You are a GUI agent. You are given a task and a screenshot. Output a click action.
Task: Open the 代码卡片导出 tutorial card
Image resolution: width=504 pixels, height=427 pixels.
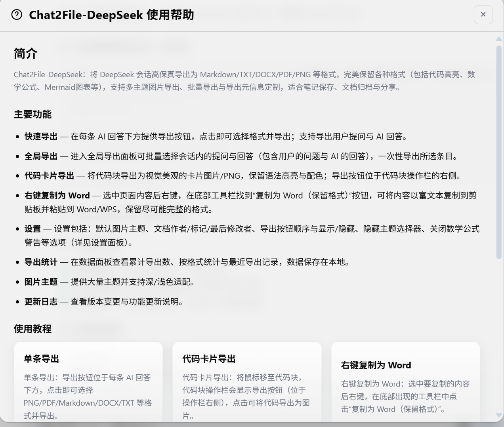247,382
